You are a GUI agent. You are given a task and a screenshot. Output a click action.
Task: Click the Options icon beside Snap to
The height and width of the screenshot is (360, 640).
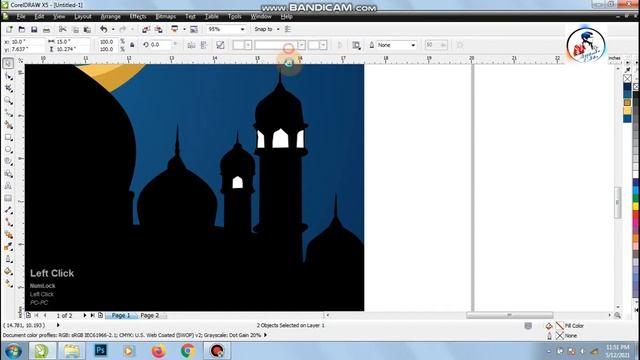tap(288, 29)
